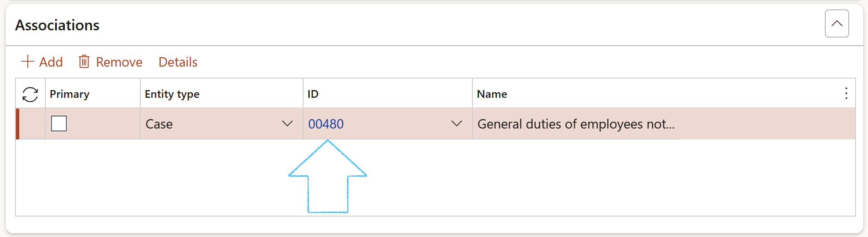The height and width of the screenshot is (237, 868).
Task: Open Details for the selected association
Action: (178, 62)
